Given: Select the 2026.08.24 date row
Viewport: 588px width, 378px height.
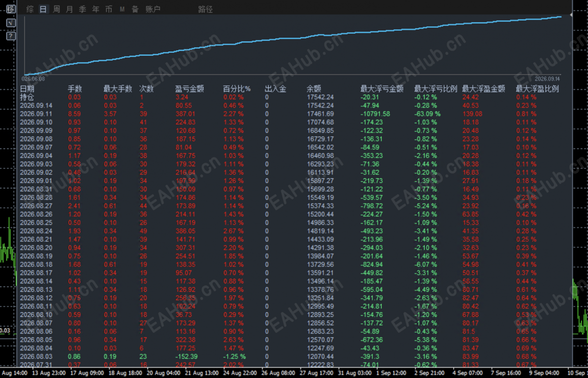Looking at the screenshot, I should click(x=36, y=231).
